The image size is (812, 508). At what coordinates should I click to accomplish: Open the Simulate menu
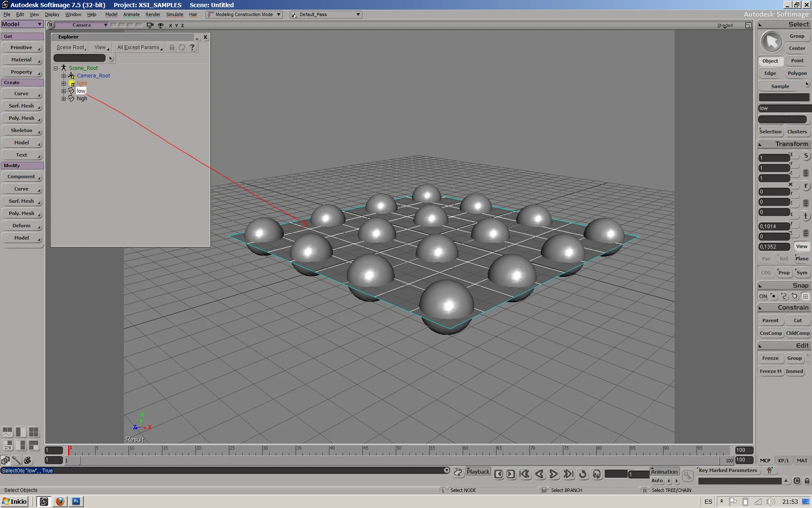(175, 14)
